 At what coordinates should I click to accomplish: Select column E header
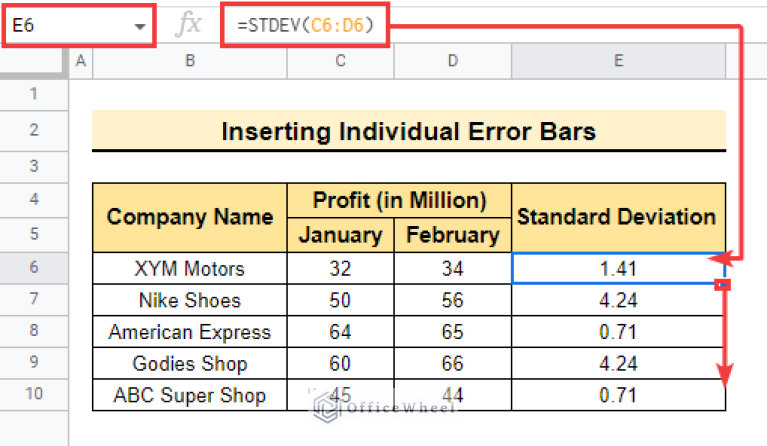[618, 61]
